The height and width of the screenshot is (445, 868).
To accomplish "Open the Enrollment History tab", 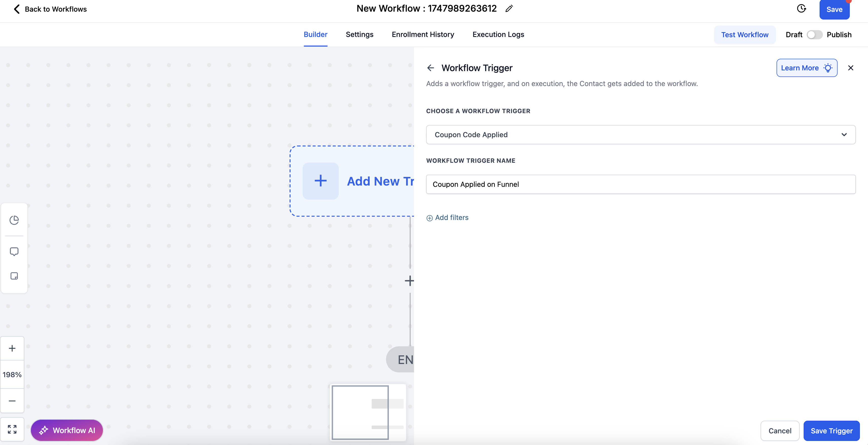I will point(423,34).
